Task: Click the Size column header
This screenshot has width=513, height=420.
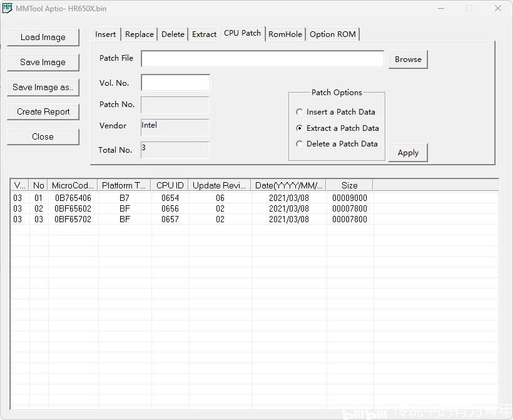Action: tap(350, 185)
